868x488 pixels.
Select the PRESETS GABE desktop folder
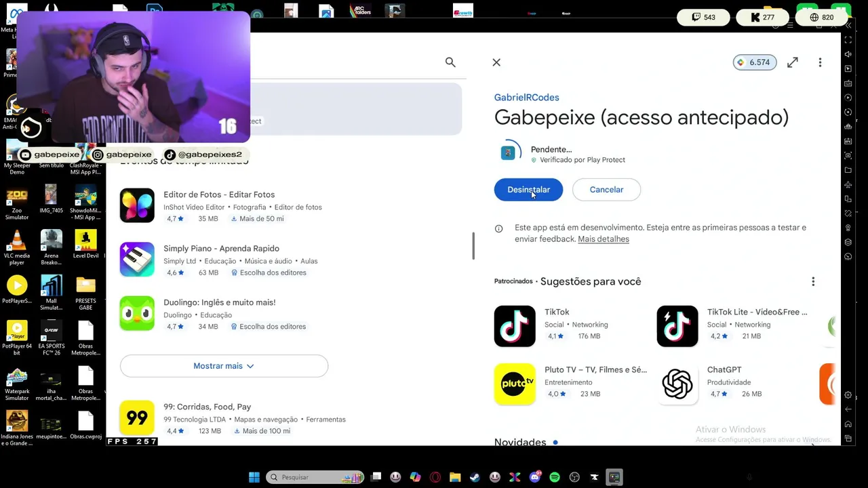click(x=85, y=293)
